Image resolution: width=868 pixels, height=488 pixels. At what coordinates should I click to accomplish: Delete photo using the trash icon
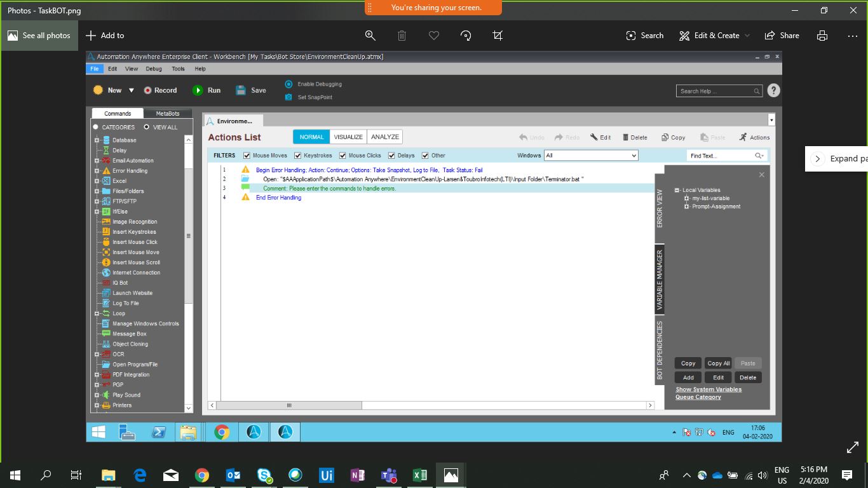pos(402,36)
